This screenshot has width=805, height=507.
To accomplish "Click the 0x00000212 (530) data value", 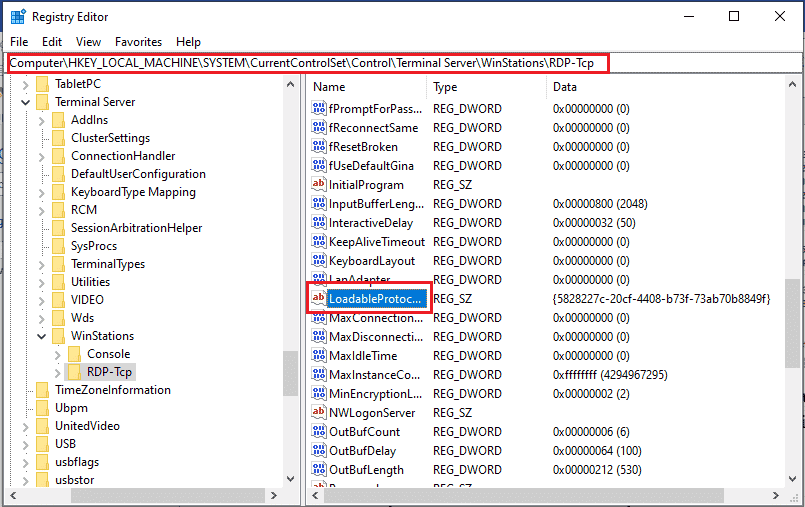I will (597, 469).
